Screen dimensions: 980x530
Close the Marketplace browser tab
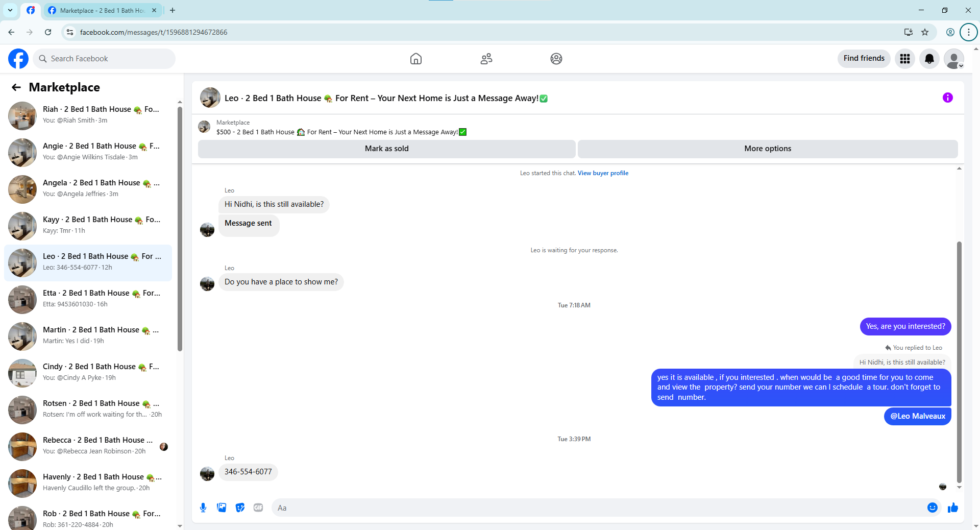pyautogui.click(x=154, y=10)
